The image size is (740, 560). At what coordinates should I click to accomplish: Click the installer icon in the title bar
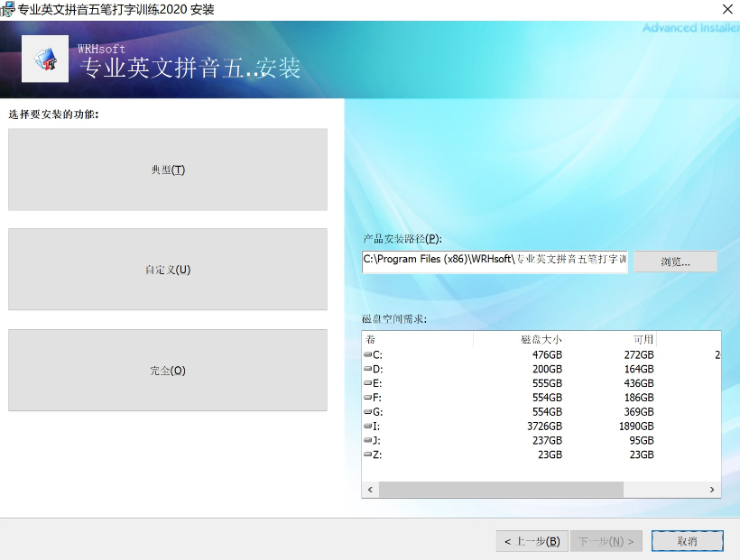[x=9, y=9]
